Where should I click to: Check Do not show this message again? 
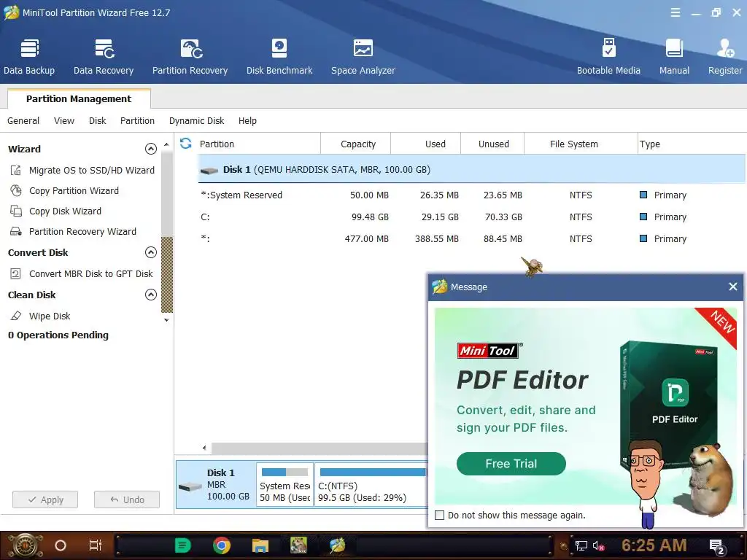(x=440, y=516)
